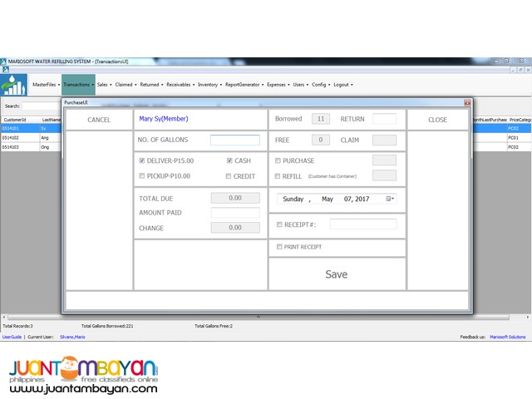Restore the inner TransactionsUI child window
Viewport: 532px width, 399px height.
[520, 70]
